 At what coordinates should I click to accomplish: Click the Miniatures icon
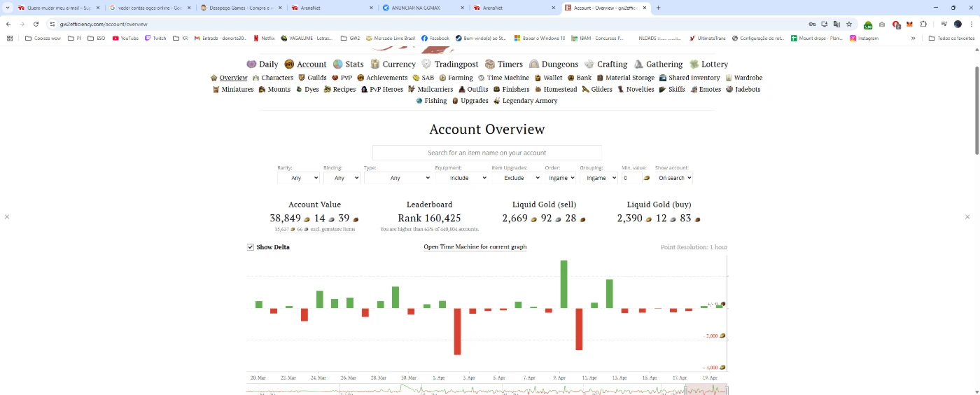pyautogui.click(x=216, y=89)
